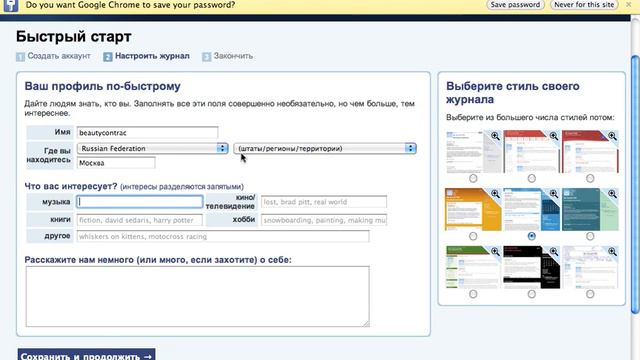This screenshot has width=640, height=360.
Task: Select the red-header journal style radio
Action: point(531,178)
